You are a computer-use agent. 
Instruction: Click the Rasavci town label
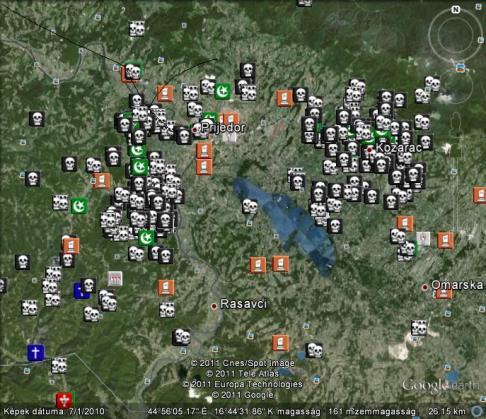tap(243, 304)
